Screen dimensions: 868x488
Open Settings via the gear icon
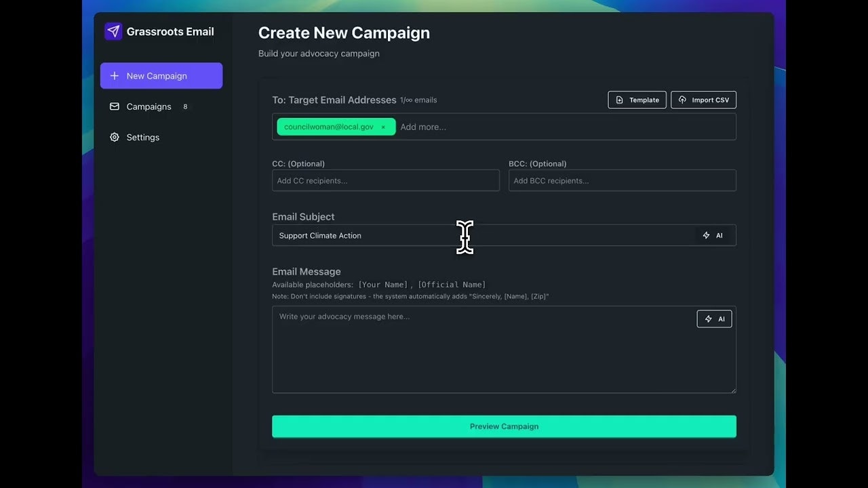pos(115,137)
